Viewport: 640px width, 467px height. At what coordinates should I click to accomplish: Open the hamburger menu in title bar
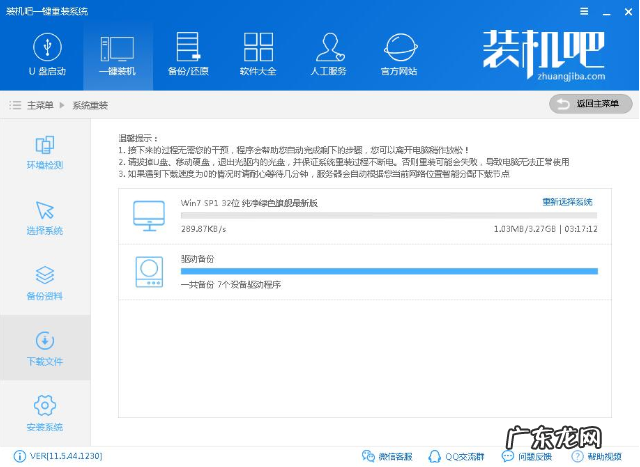point(584,11)
